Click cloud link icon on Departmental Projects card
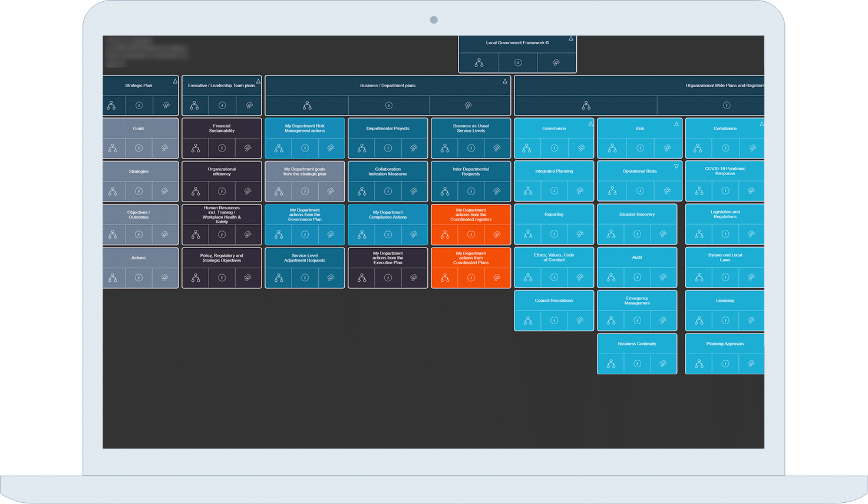 414,149
